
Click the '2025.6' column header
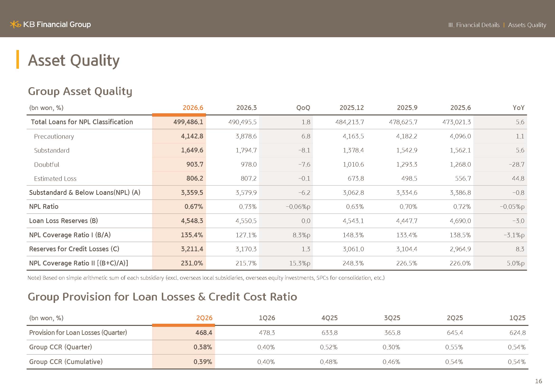click(461, 108)
